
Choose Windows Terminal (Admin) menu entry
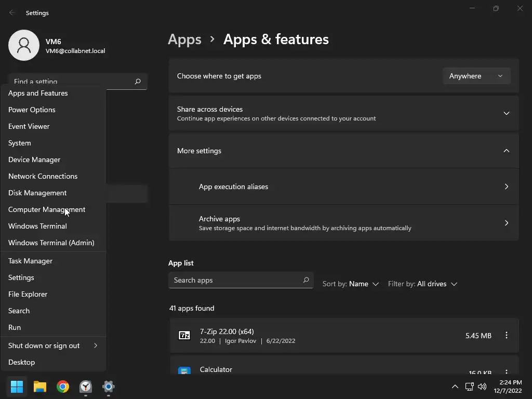[51, 243]
